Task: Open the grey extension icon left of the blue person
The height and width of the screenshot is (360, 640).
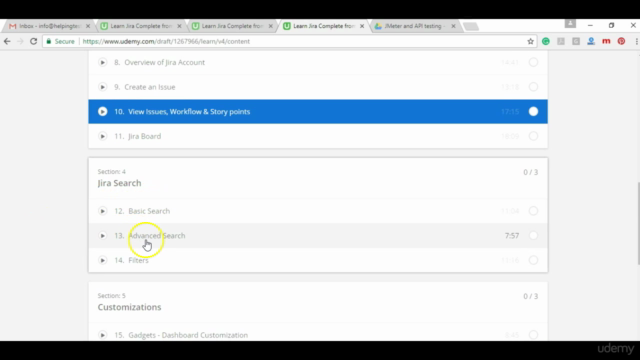Action: (x=576, y=41)
